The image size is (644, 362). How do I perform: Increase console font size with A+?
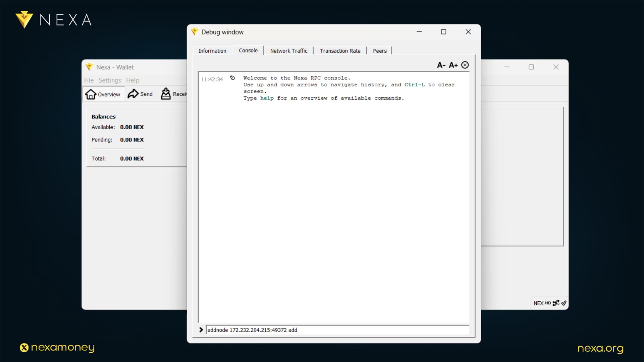tap(453, 65)
